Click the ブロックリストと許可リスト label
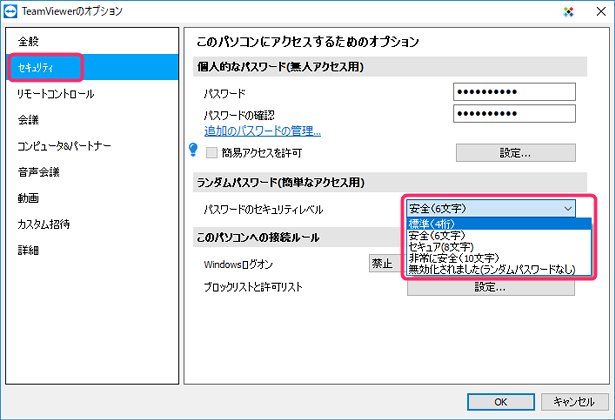Viewport: 615px width, 420px height. (x=253, y=287)
